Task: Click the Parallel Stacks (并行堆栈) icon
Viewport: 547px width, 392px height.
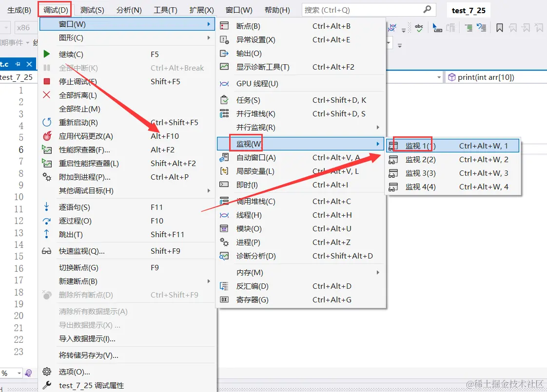Action: (224, 113)
